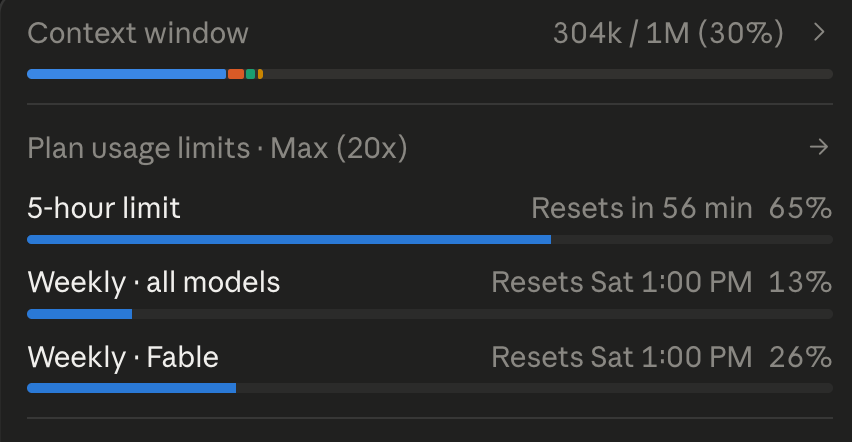Select yellow segment of context window bar

(260, 74)
